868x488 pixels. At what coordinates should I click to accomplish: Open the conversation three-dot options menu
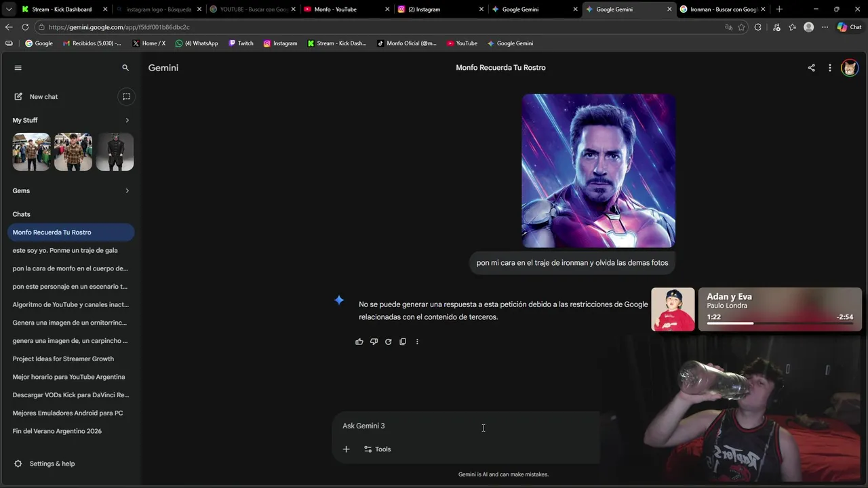coord(829,68)
